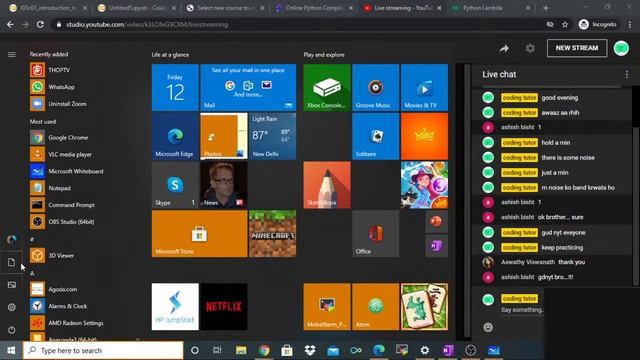Open the Office tile

(376, 233)
